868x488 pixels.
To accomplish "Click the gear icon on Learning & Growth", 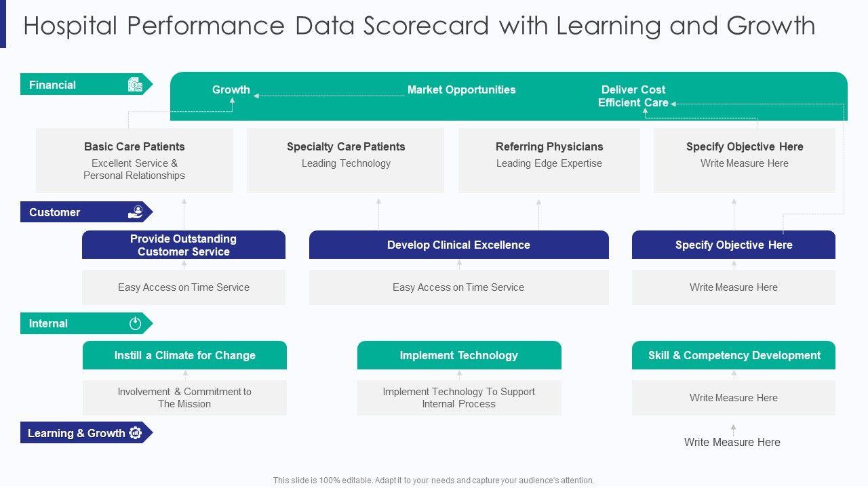I will point(135,433).
